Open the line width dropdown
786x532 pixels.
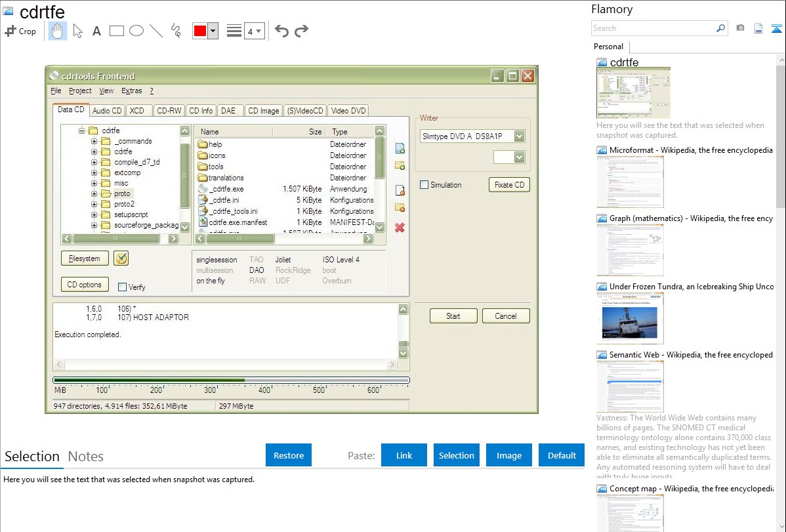click(x=254, y=31)
